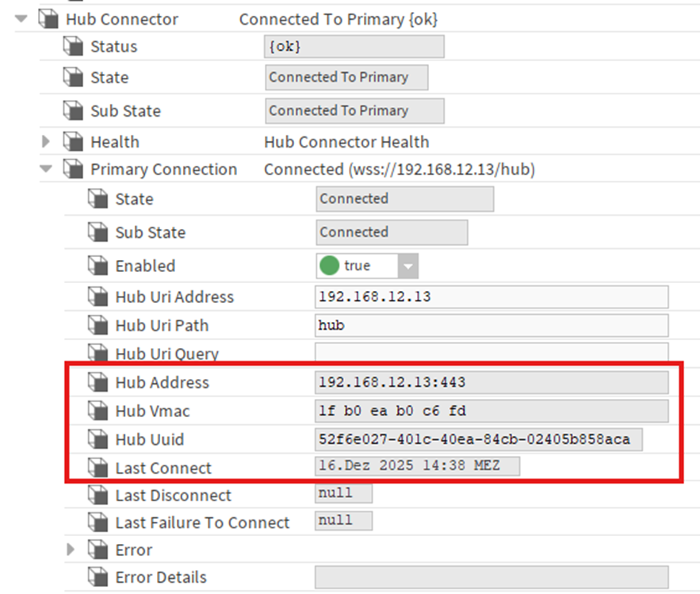
Task: Expand the Health property node
Action: [x=45, y=142]
